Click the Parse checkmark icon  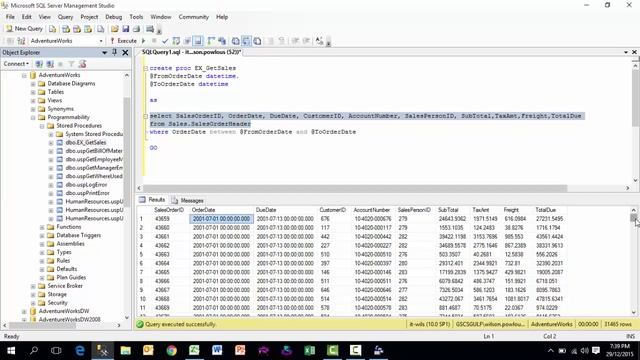click(165, 41)
